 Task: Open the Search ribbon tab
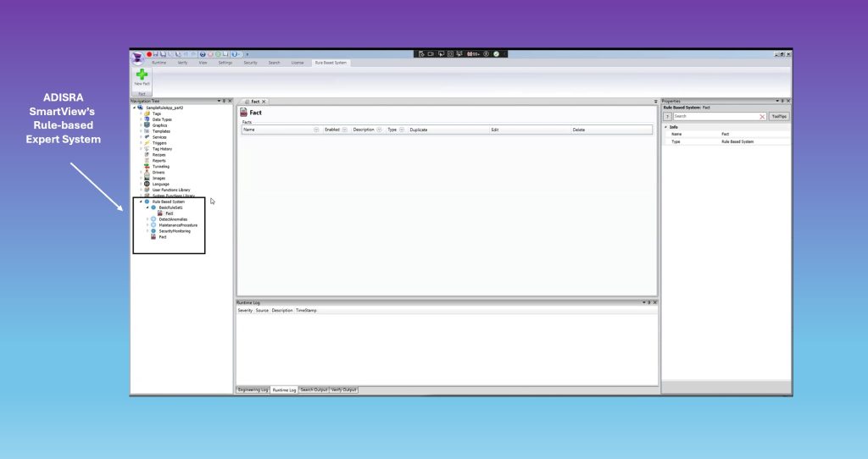point(274,63)
